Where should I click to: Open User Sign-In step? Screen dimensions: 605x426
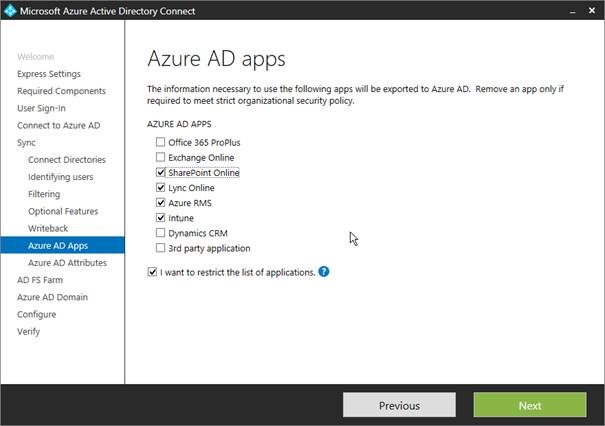(41, 108)
